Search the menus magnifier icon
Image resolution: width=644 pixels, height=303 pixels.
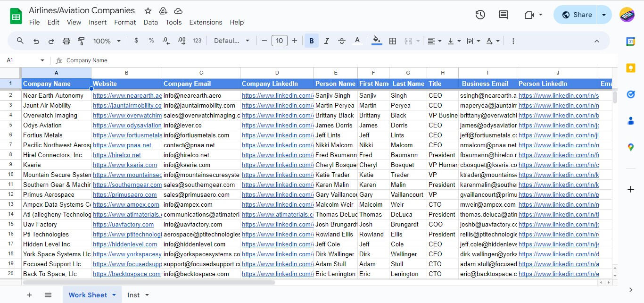click(20, 41)
